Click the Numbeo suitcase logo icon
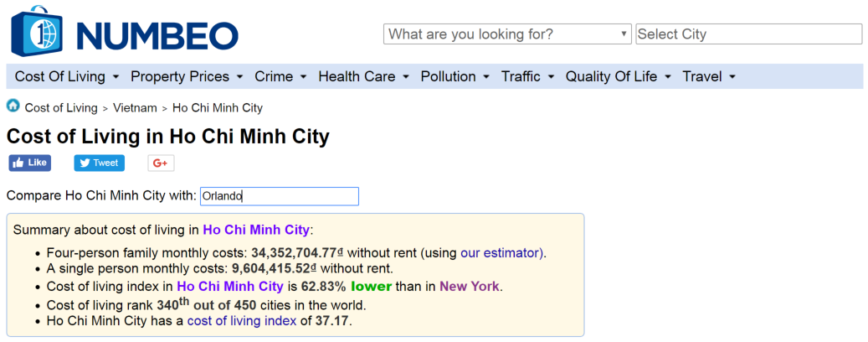This screenshot has height=342, width=868. tap(37, 32)
